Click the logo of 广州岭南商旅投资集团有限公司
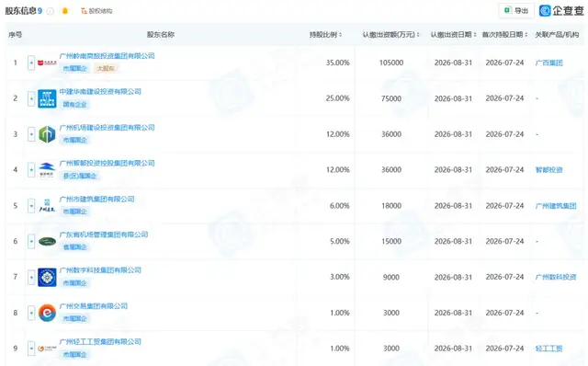 pos(47,63)
